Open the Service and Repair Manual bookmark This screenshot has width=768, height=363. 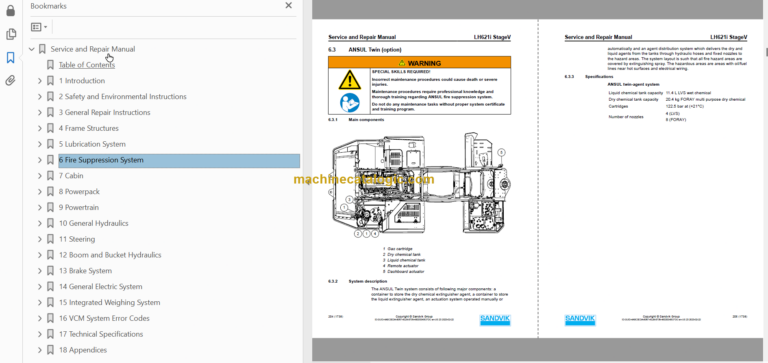[x=93, y=49]
